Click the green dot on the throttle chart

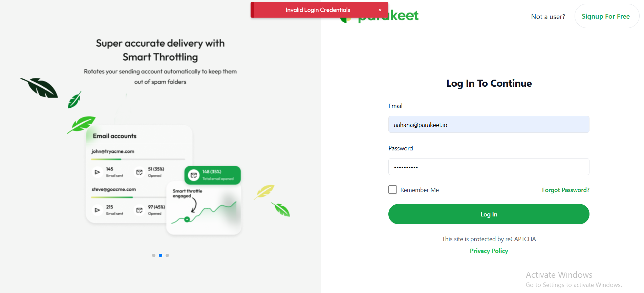pyautogui.click(x=187, y=219)
